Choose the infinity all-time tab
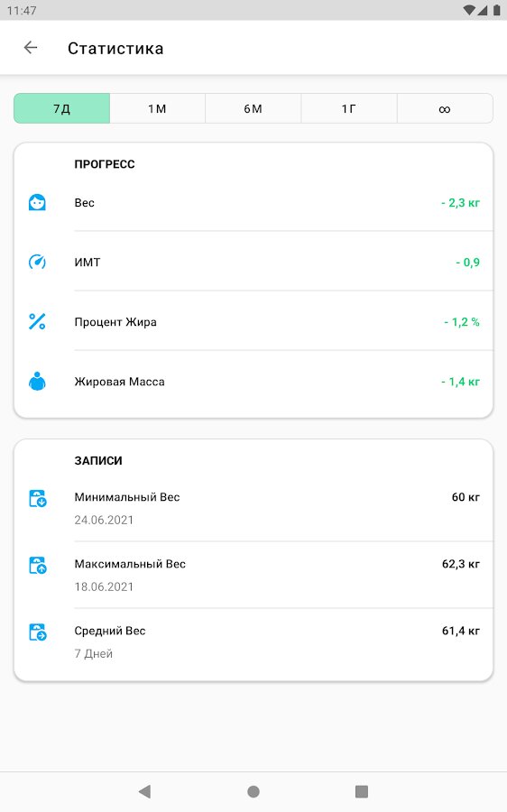 (x=445, y=108)
